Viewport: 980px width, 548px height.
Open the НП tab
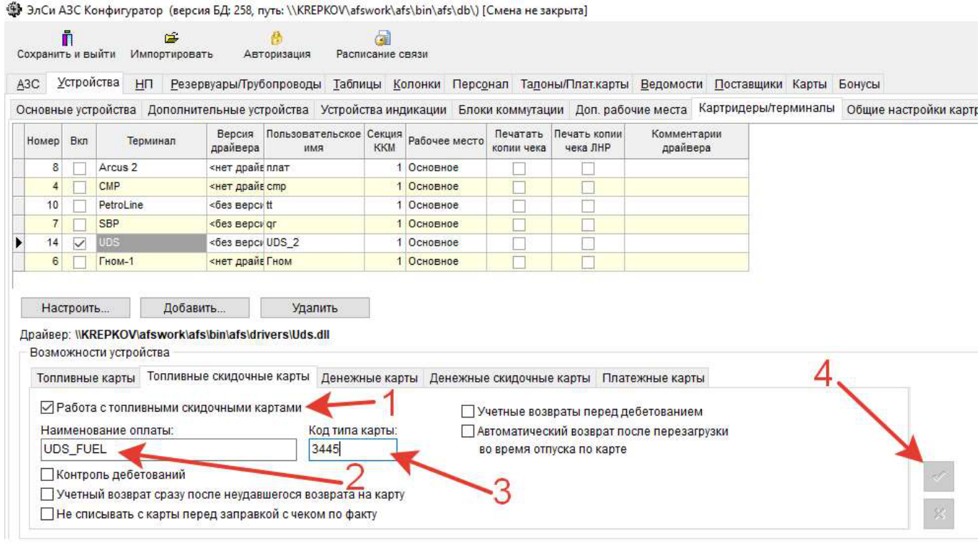[x=144, y=84]
